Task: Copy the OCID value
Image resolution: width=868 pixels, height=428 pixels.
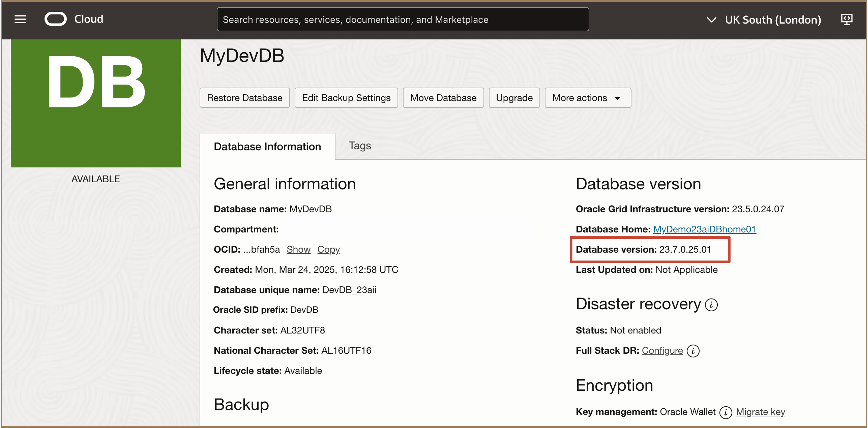Action: tap(328, 250)
